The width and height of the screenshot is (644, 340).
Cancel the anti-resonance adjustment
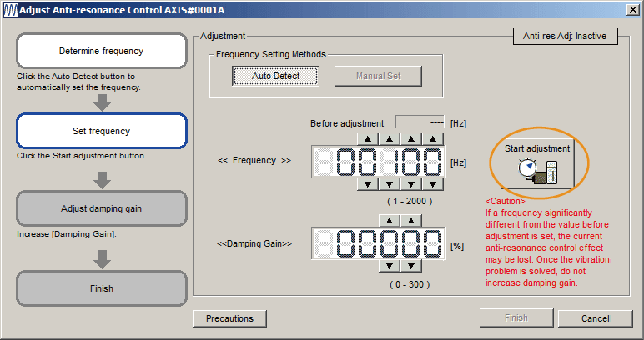[595, 318]
